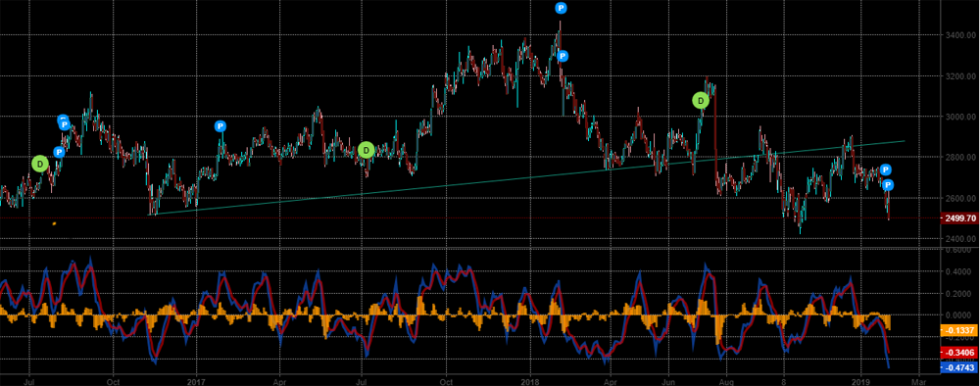Click the lower P marker at chart's right end
980x386 pixels.
coord(888,185)
